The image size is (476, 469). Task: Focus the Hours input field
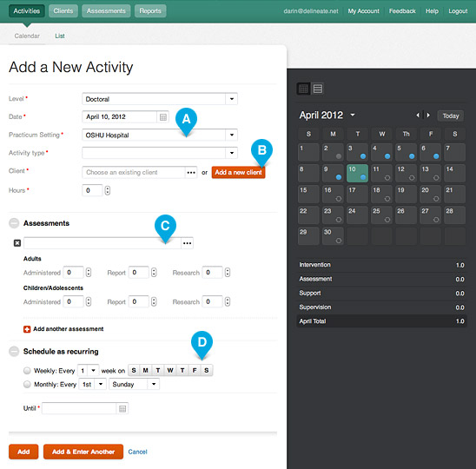coord(93,190)
